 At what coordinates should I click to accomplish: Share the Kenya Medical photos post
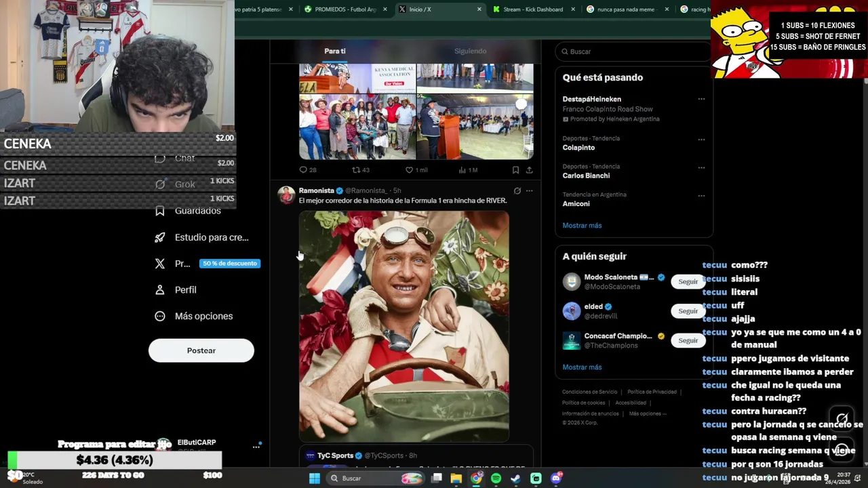point(529,170)
